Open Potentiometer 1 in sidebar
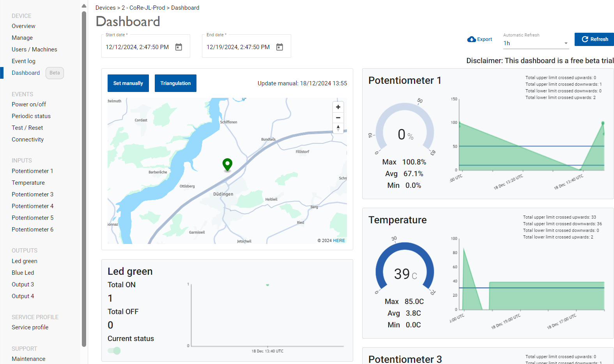The image size is (614, 364). [x=32, y=171]
